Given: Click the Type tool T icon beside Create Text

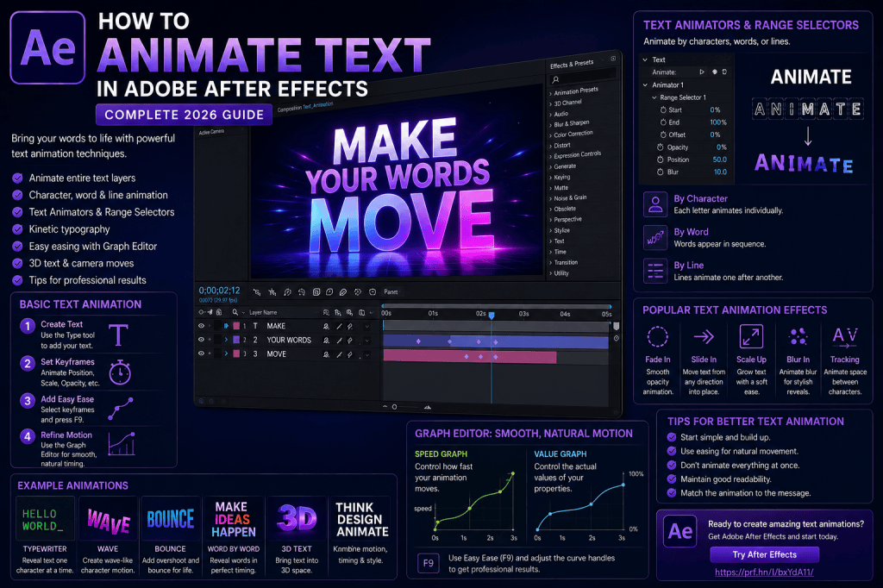Looking at the screenshot, I should pyautogui.click(x=118, y=335).
